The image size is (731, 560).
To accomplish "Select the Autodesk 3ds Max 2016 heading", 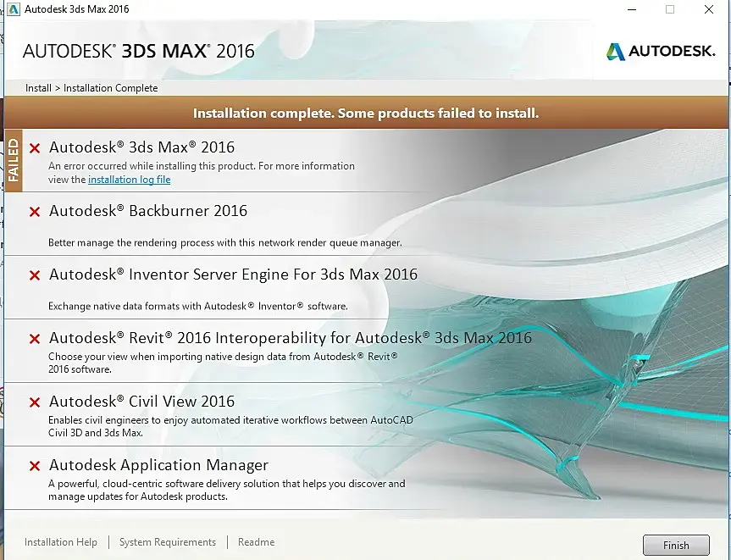I will 141,147.
